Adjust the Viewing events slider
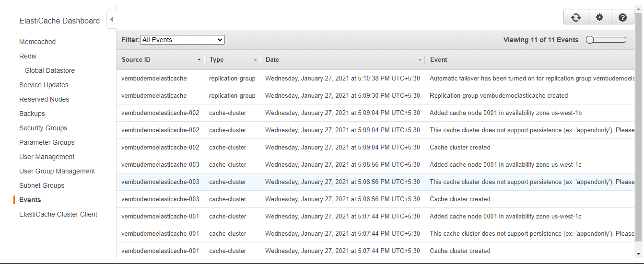The width and height of the screenshot is (644, 264). pyautogui.click(x=606, y=40)
